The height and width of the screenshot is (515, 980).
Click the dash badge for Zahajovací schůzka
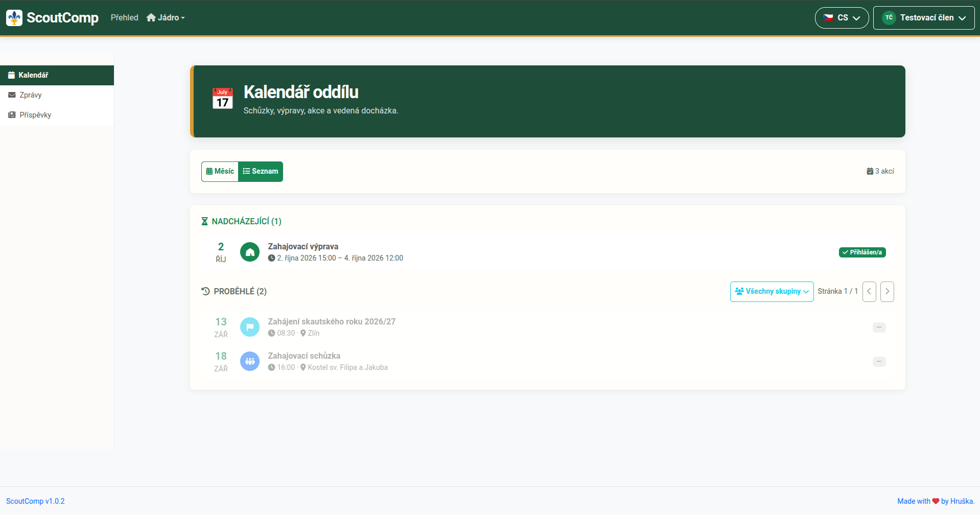click(879, 362)
